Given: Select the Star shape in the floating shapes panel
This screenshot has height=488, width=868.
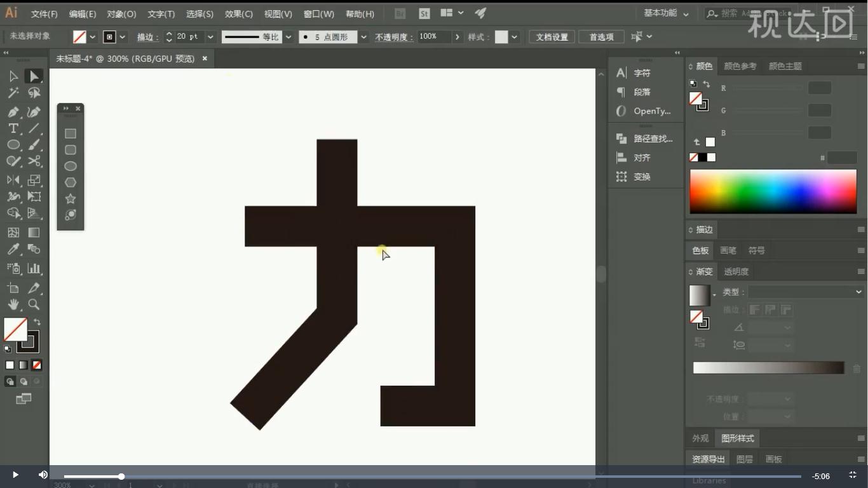Looking at the screenshot, I should (70, 198).
